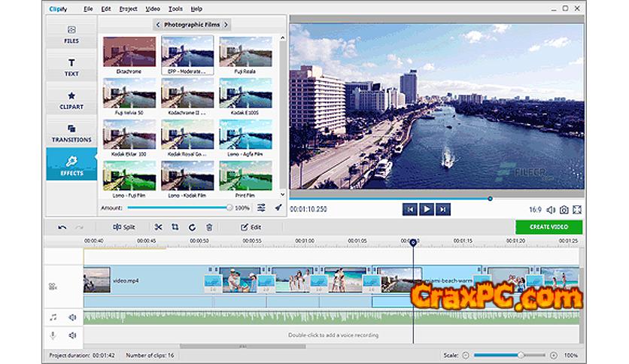The image size is (629, 364).
Task: Open the Project menu
Action: (128, 9)
